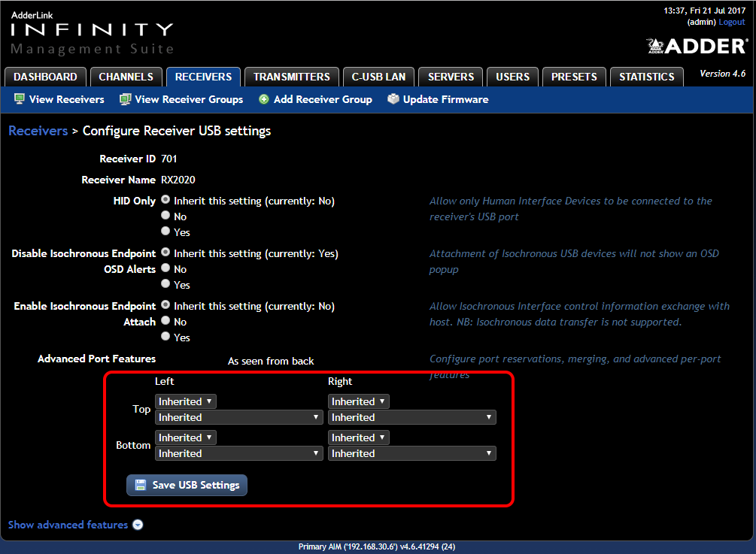Viewport: 756px width, 554px height.
Task: Click the Update Firmware chip icon
Action: [393, 98]
